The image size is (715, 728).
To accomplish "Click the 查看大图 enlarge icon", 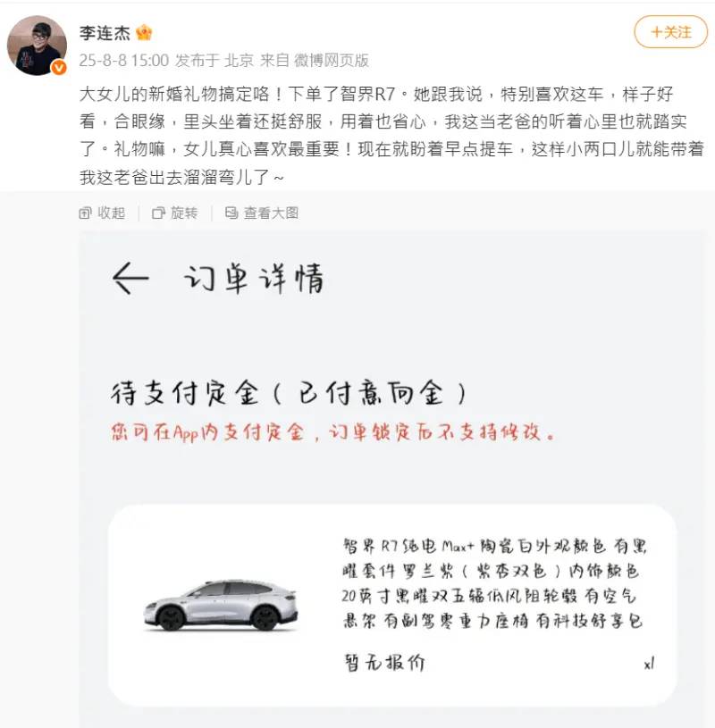I will point(231,213).
